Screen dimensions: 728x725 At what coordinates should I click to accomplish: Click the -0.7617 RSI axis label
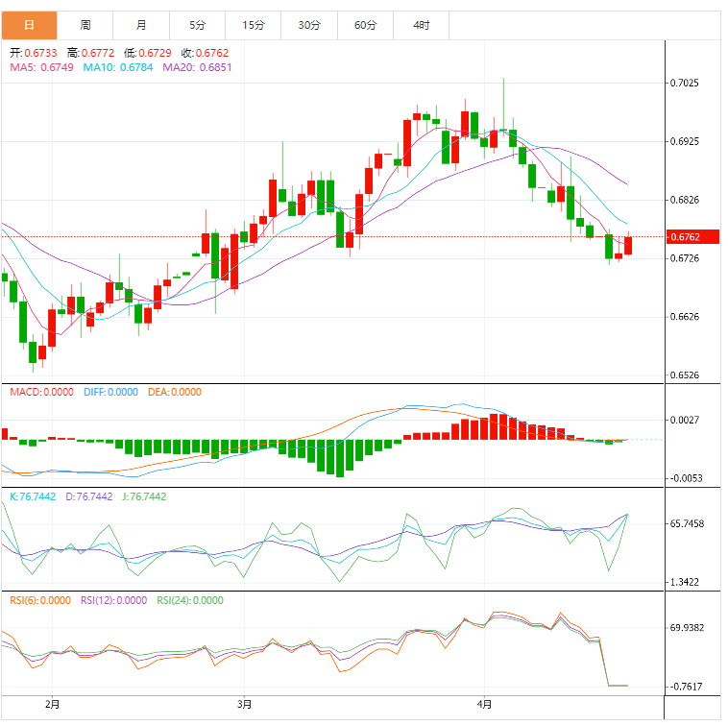686,687
